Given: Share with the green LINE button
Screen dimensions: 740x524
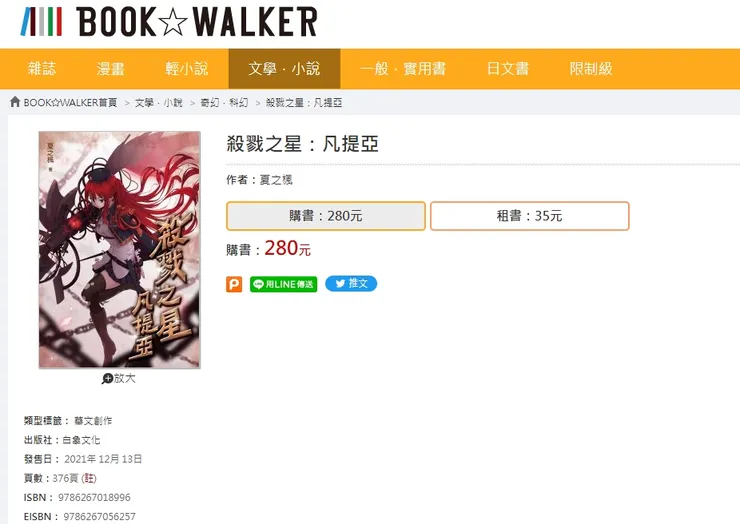Looking at the screenshot, I should tap(283, 284).
